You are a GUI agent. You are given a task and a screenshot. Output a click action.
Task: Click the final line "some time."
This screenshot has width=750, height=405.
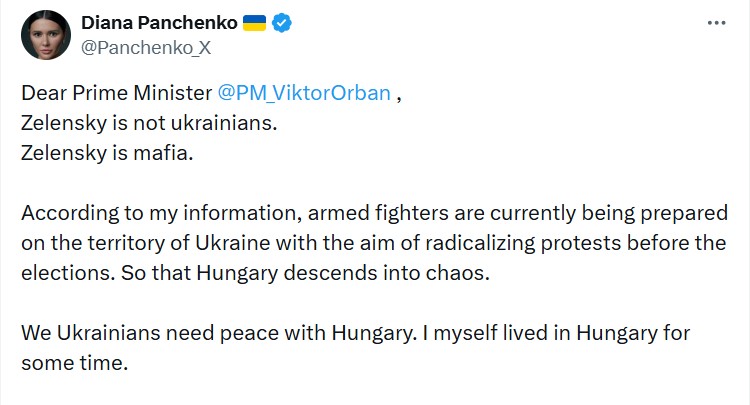coord(74,361)
